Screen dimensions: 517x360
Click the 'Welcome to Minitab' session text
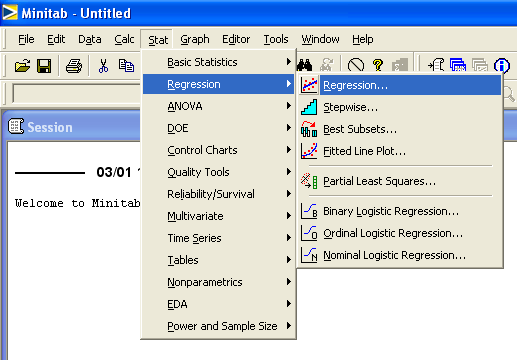(x=78, y=203)
